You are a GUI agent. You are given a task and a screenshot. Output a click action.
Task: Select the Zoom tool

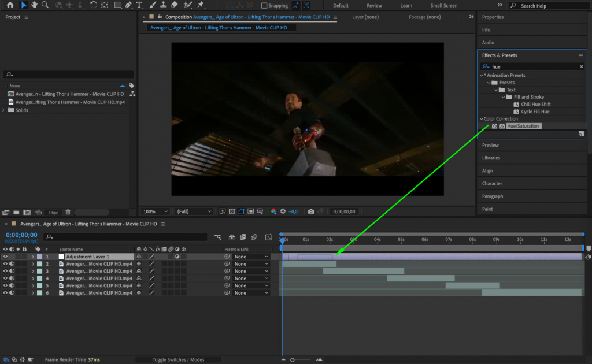[45, 5]
